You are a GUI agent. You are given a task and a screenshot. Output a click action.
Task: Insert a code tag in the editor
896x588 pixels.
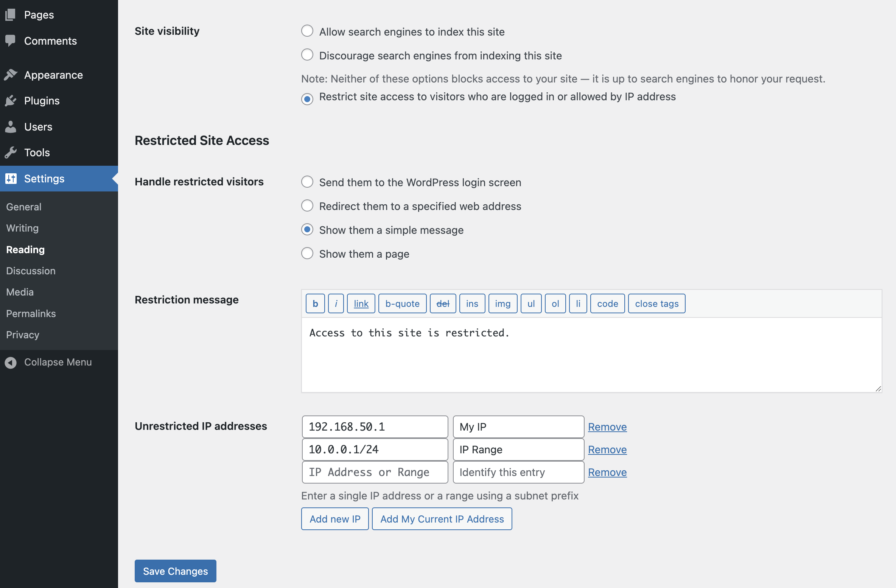[x=607, y=303]
